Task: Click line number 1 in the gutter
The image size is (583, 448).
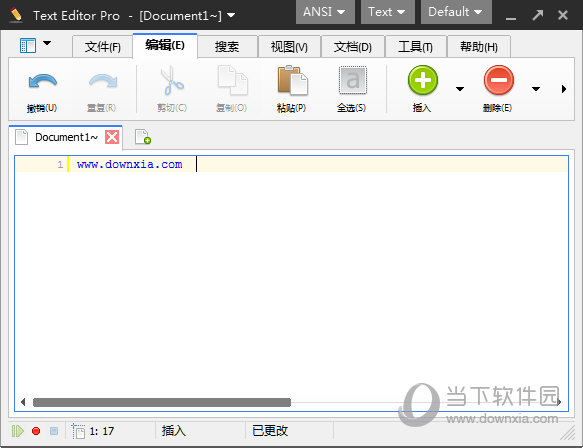Action: coord(60,164)
